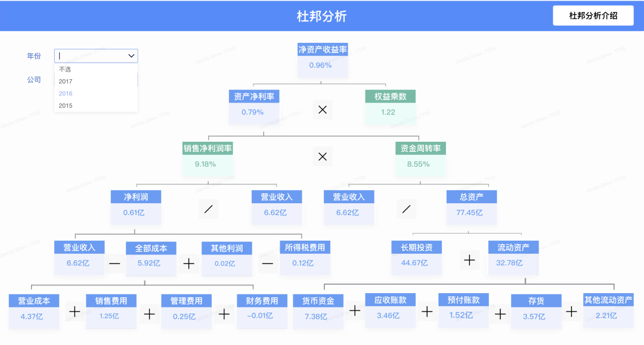The height and width of the screenshot is (345, 644).
Task: Click the minus sign left of 所得税费用
Action: (267, 263)
